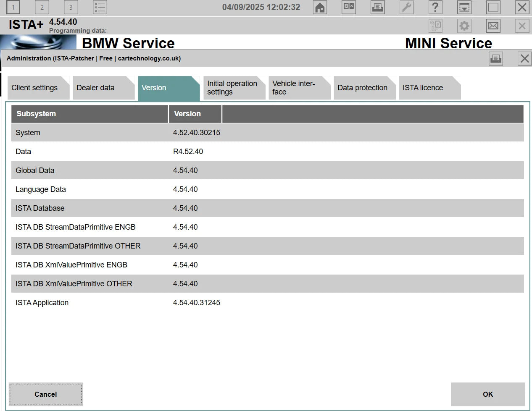Select the workshop tools wrench icon
The width and height of the screenshot is (532, 411).
(x=406, y=7)
